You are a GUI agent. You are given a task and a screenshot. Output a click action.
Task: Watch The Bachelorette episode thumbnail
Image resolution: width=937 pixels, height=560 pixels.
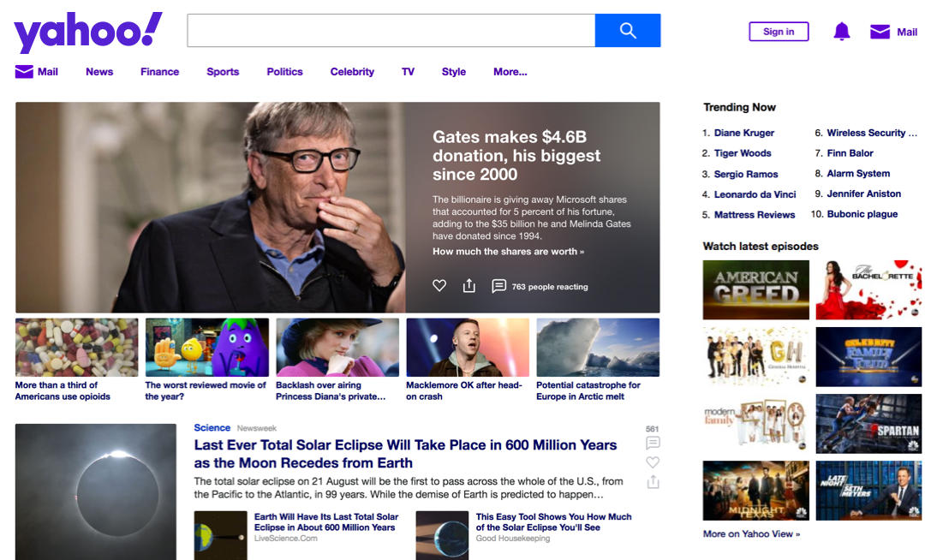tap(868, 290)
